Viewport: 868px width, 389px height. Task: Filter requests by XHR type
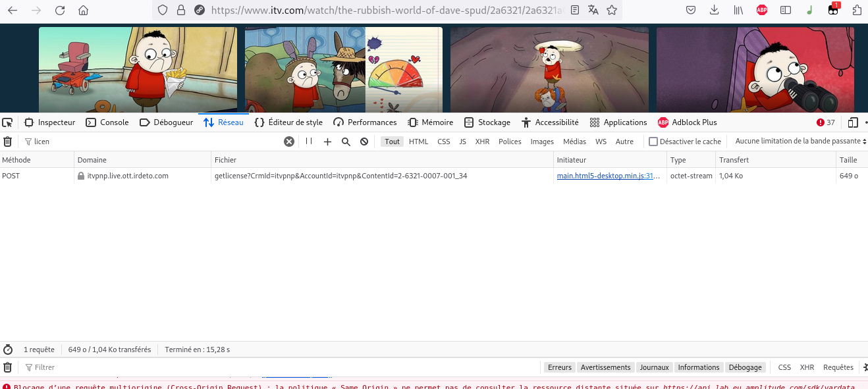coord(483,142)
